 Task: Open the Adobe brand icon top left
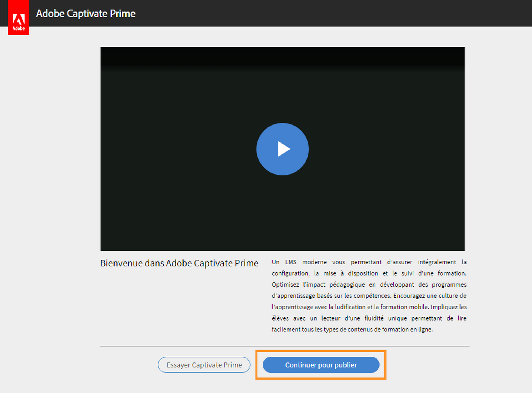point(18,17)
